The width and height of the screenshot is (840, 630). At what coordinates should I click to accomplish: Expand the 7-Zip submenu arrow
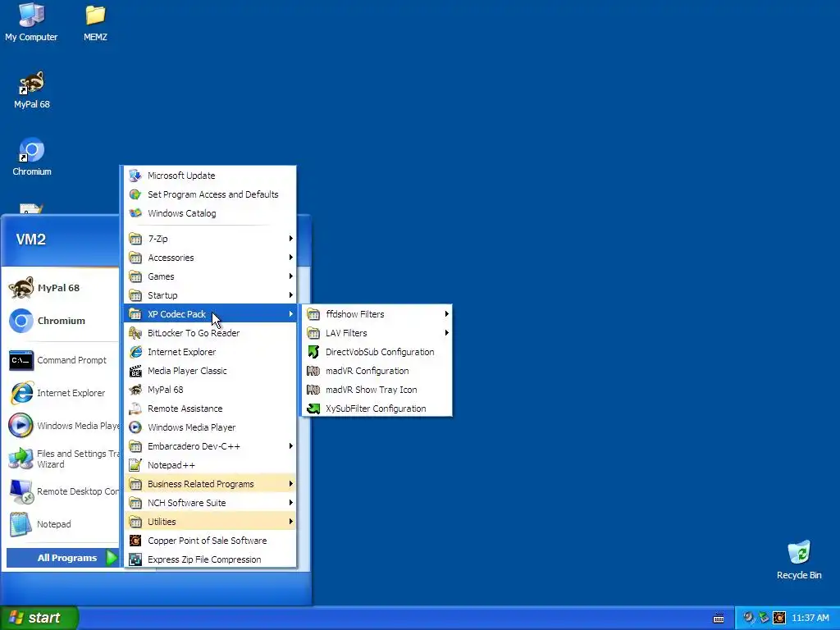click(291, 239)
